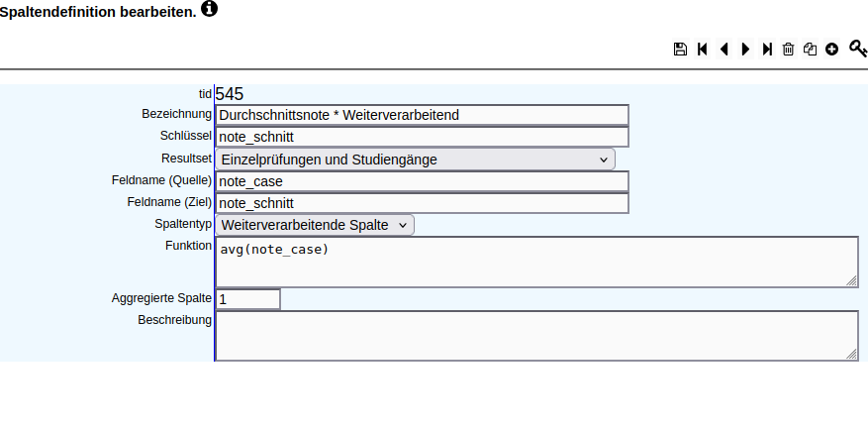This screenshot has width=868, height=429.
Task: Focus the Feldname (Ziel) field
Action: (422, 203)
